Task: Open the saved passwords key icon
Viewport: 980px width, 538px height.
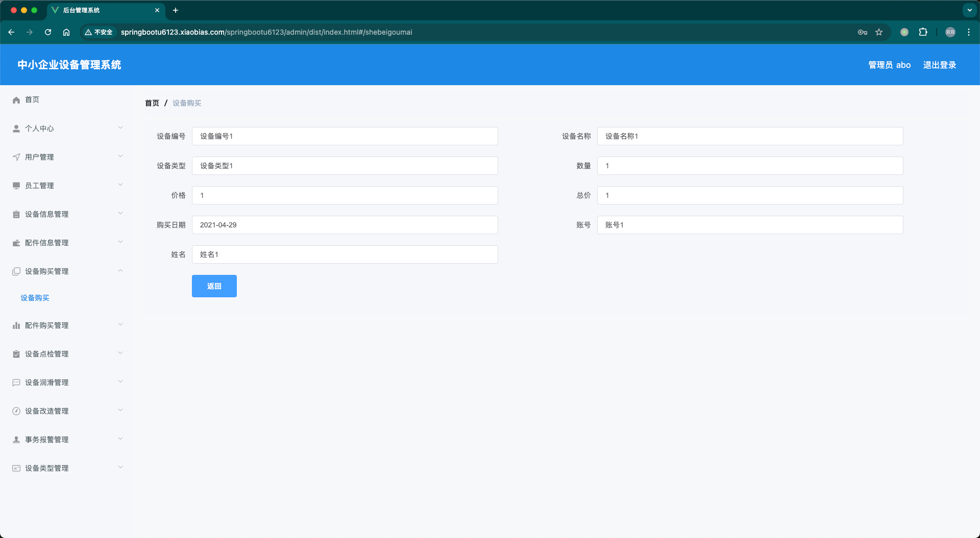Action: pos(863,32)
